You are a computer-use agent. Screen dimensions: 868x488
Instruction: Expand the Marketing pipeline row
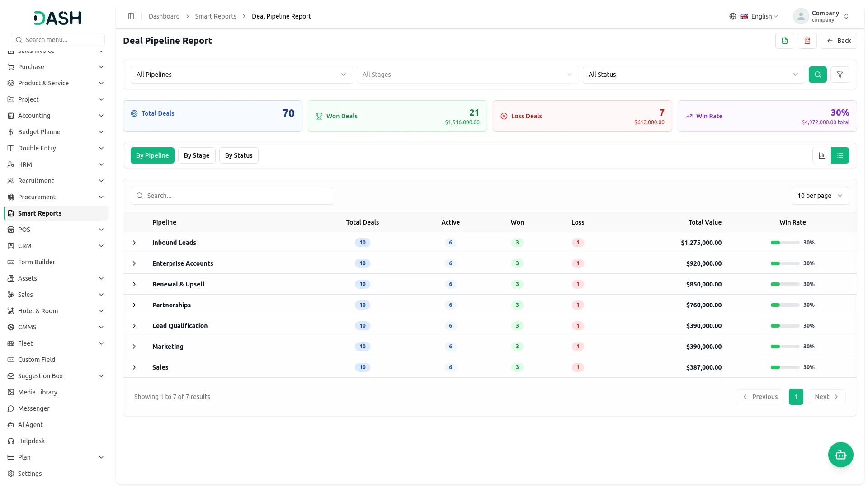(134, 347)
